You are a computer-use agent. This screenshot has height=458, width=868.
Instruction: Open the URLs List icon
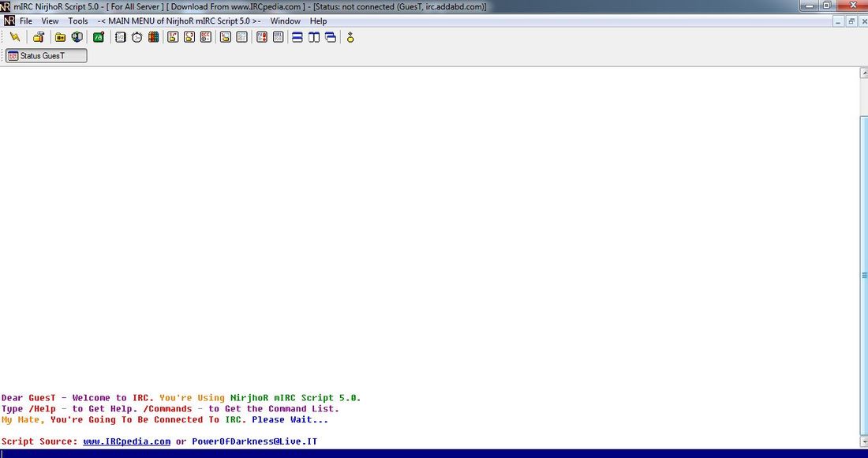[278, 37]
